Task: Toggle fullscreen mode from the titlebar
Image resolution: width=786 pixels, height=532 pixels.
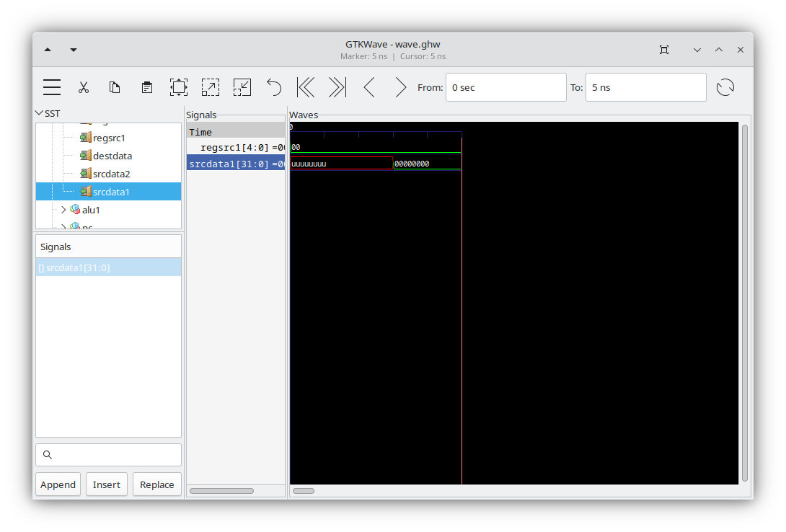Action: point(663,50)
